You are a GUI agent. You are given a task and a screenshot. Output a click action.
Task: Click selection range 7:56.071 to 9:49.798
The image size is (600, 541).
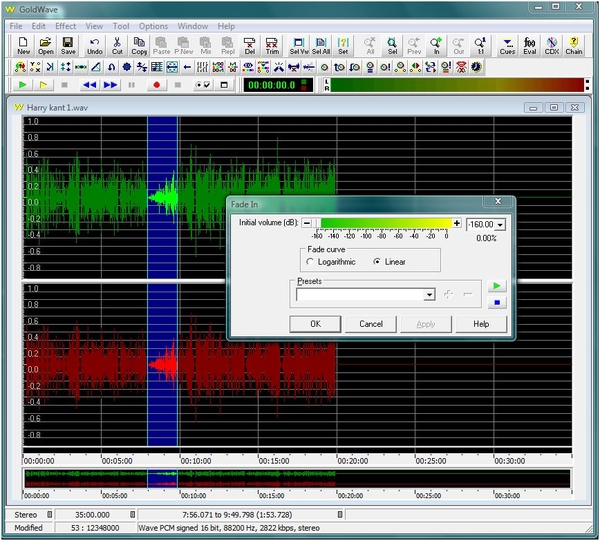click(237, 515)
